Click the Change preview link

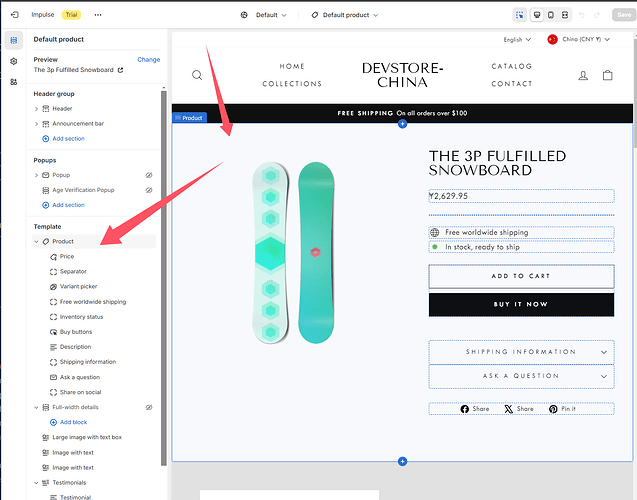149,60
